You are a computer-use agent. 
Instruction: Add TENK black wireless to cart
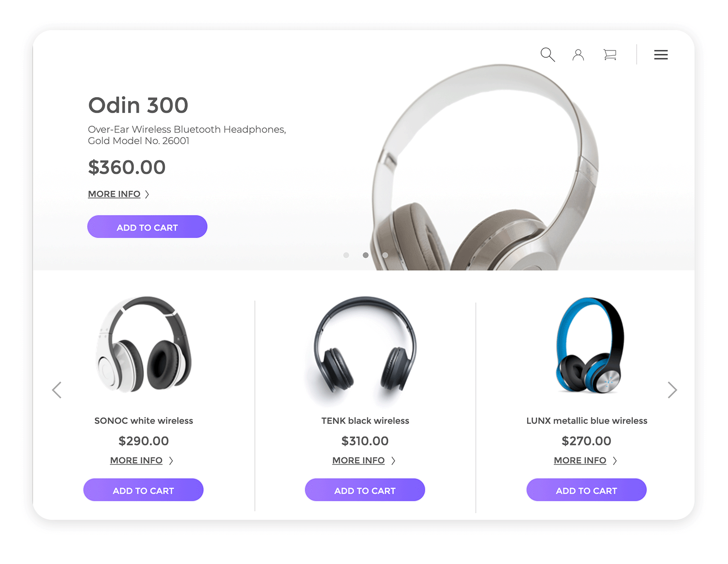coord(365,490)
